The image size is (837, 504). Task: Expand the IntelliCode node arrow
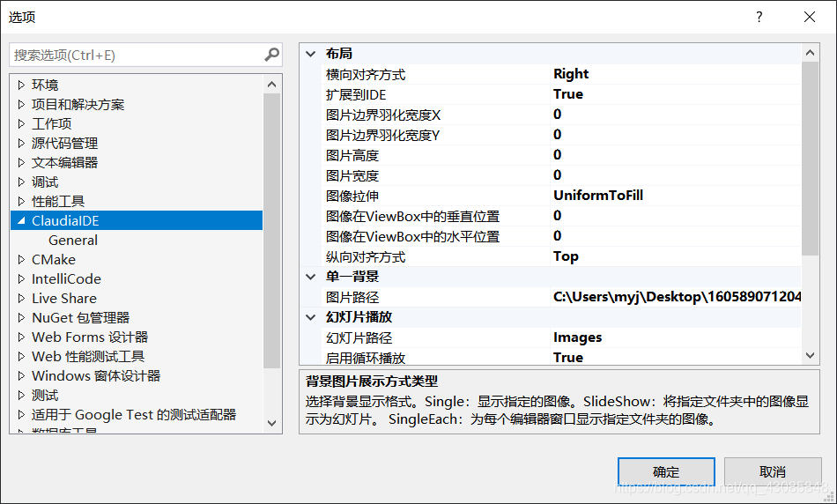(x=21, y=278)
